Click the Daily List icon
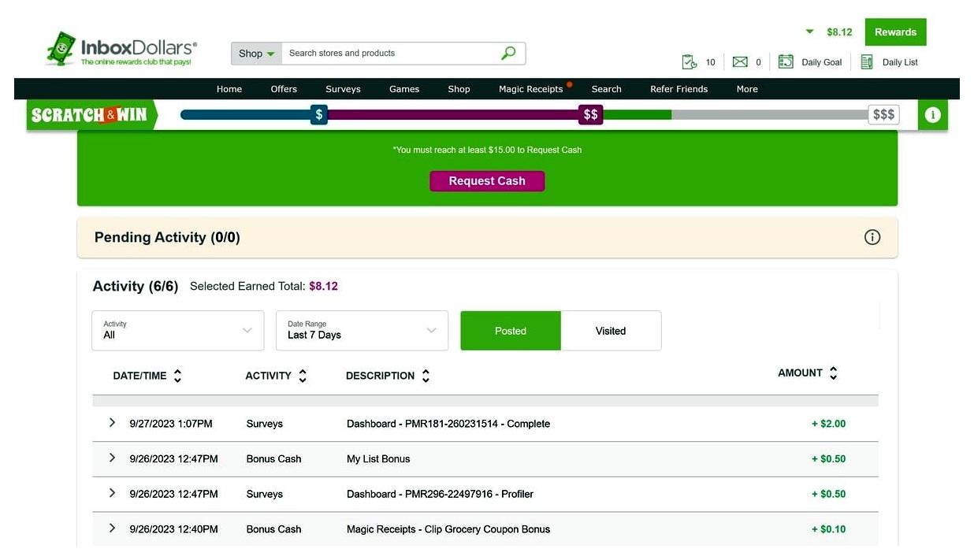Viewport: 974px width, 560px height. pos(867,61)
